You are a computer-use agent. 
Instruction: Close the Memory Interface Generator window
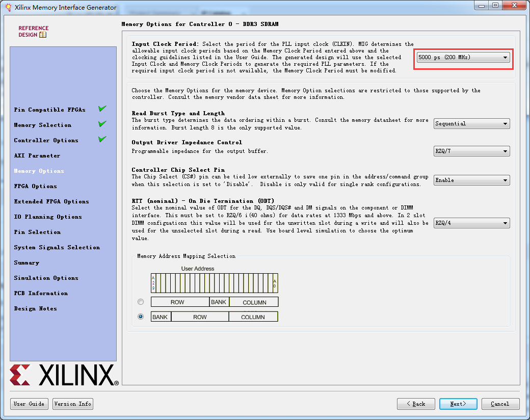[514, 6]
